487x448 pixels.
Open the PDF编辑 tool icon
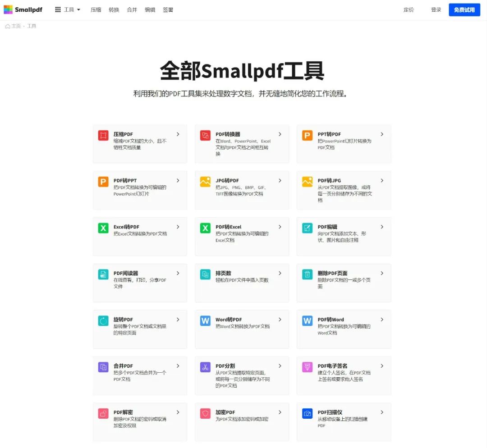click(307, 227)
